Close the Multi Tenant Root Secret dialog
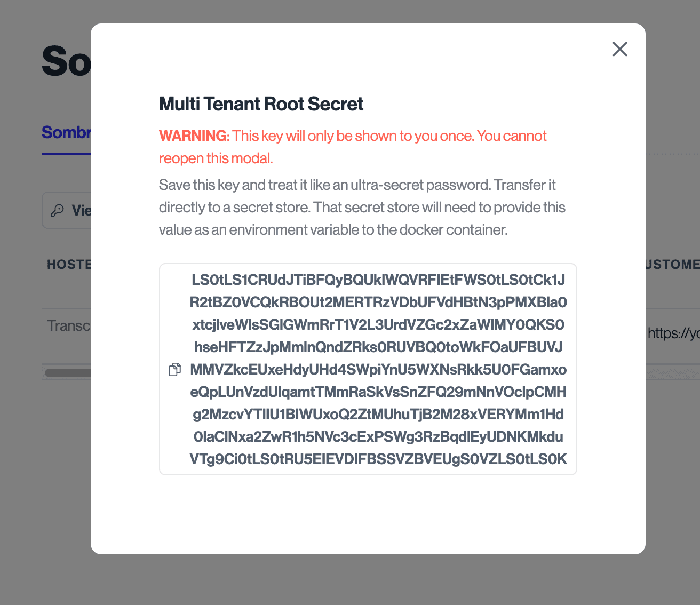This screenshot has width=700, height=605. pos(619,49)
